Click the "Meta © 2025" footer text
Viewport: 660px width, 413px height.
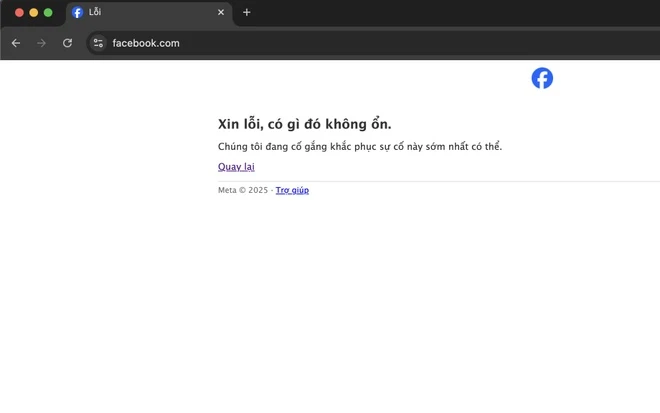coord(243,190)
